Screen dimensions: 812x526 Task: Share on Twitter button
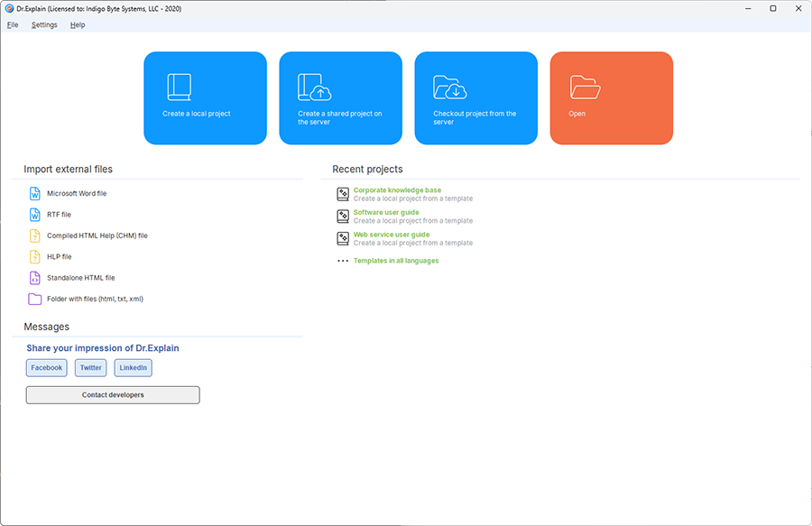90,367
